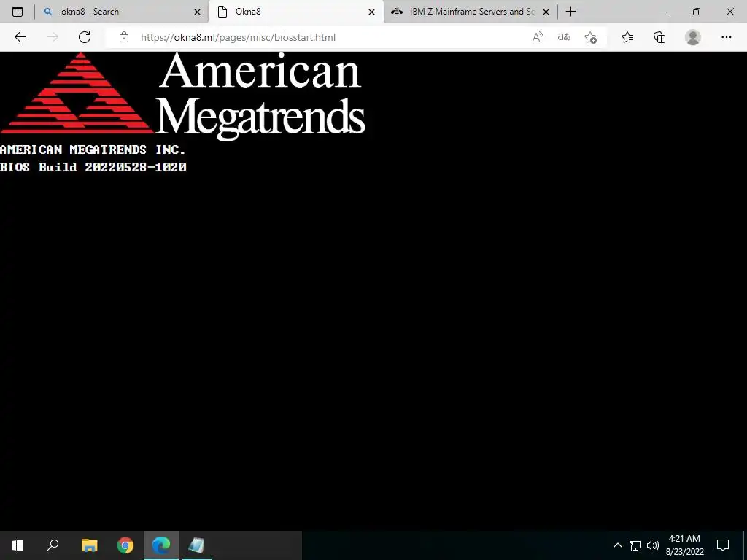Open a new tab with plus button
This screenshot has width=747, height=560.
click(x=570, y=12)
